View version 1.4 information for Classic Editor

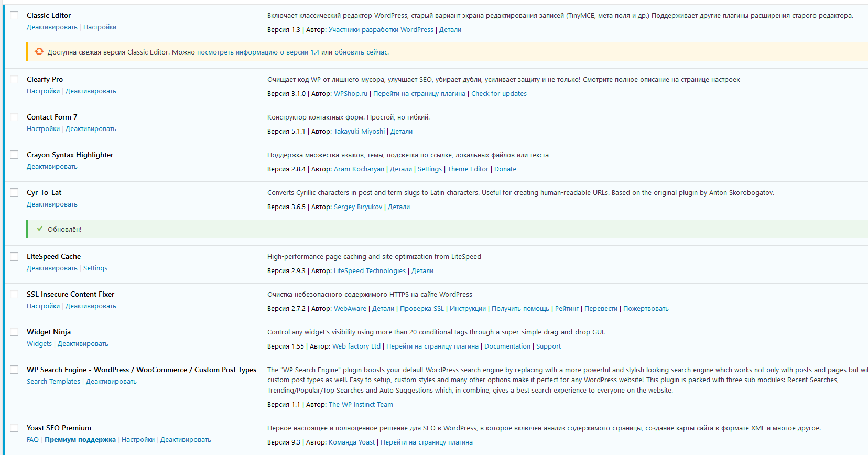pos(258,52)
